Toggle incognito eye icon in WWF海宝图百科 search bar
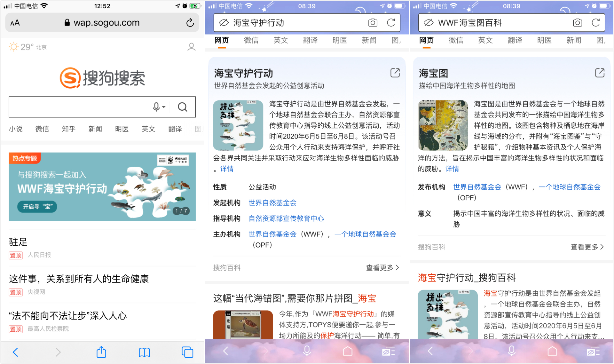 (x=429, y=23)
